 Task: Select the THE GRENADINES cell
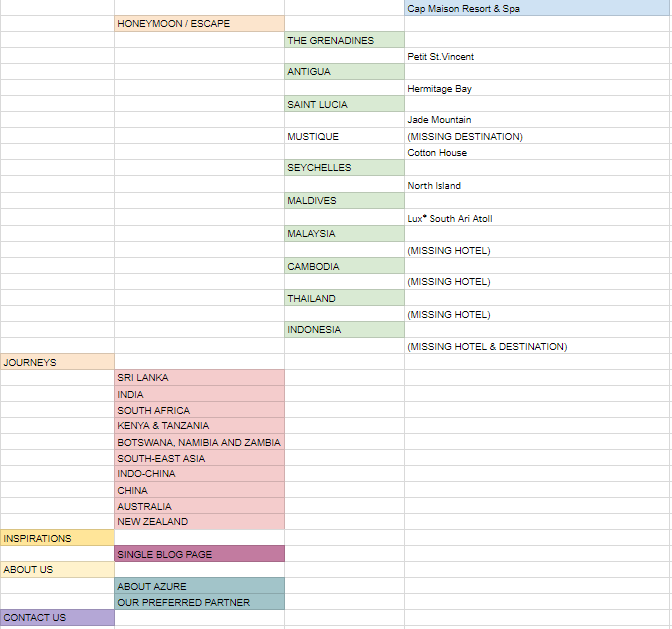click(x=344, y=40)
